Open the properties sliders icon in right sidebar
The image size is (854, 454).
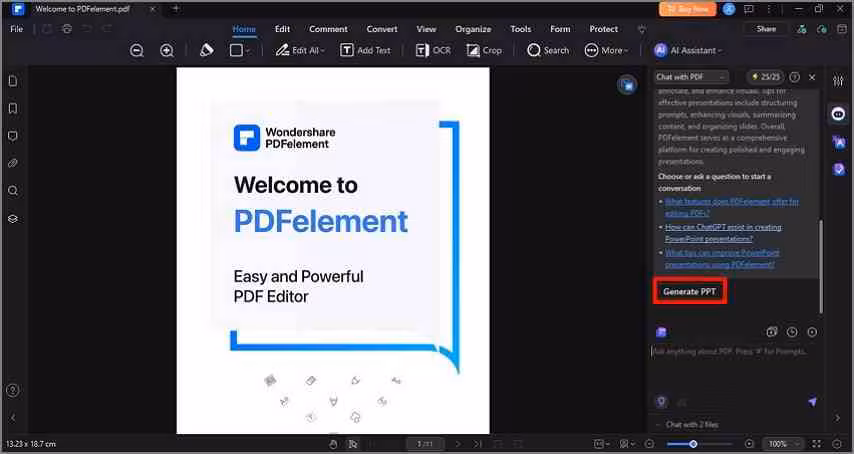click(838, 81)
